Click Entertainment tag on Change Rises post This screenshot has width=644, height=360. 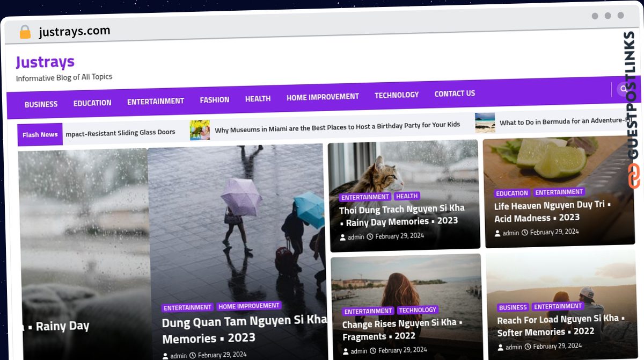pos(368,311)
